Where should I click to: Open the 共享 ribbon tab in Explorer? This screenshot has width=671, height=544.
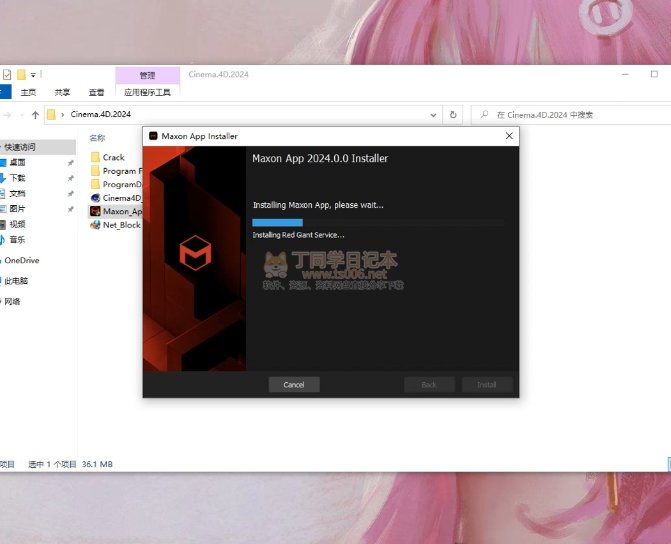coord(62,92)
